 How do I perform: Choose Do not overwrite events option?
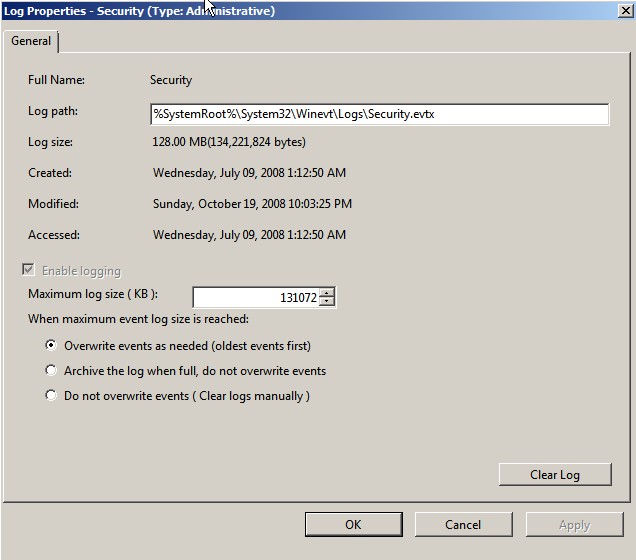click(52, 396)
